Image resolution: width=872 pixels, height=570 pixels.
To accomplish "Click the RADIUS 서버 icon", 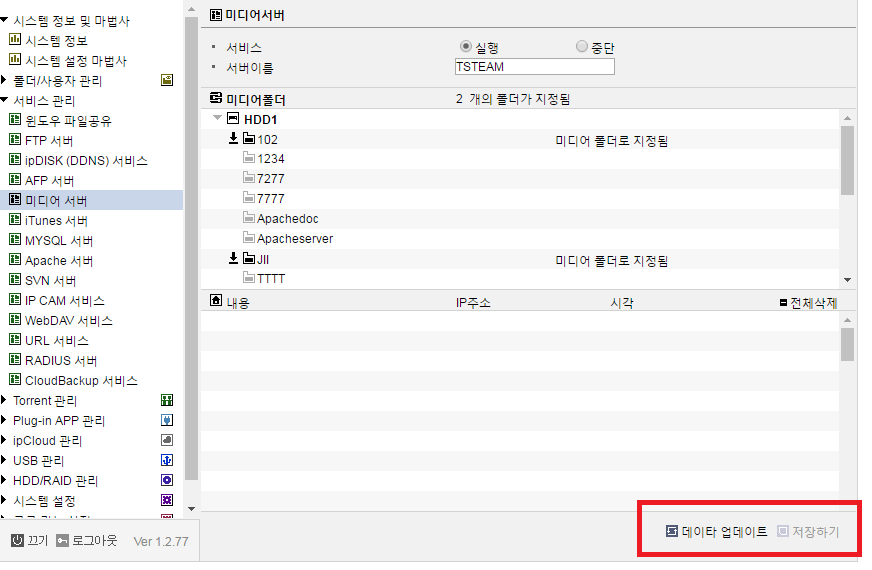I will click(x=15, y=360).
